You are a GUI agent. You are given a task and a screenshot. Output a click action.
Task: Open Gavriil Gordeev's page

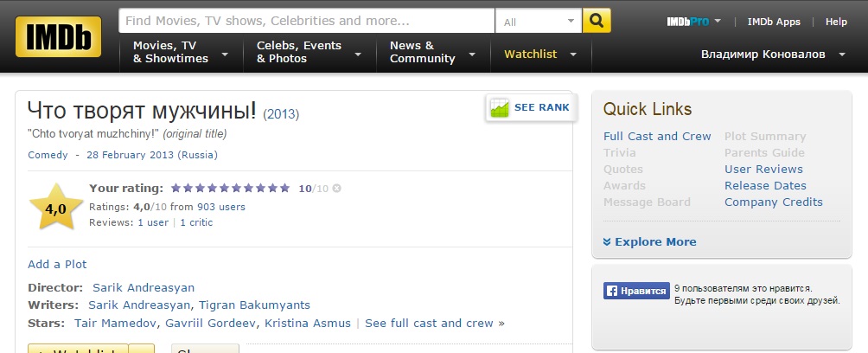tap(213, 323)
